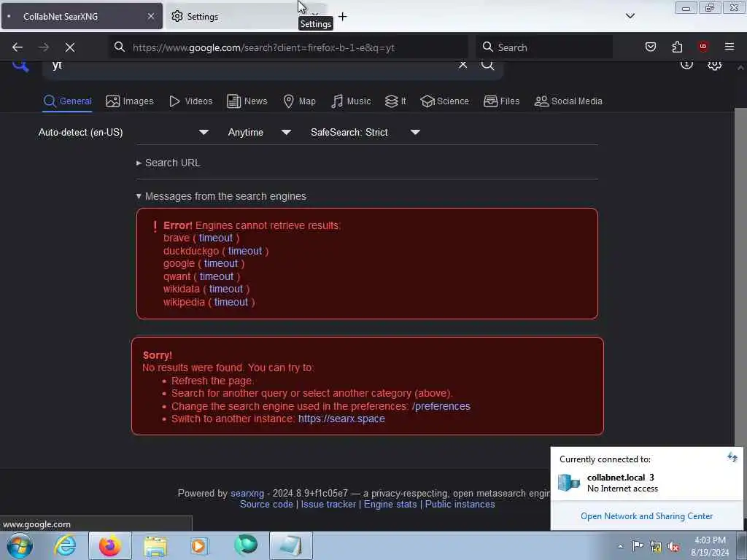This screenshot has height=560, width=747.
Task: Close the CollabNet SearXNG tab
Action: tap(150, 16)
